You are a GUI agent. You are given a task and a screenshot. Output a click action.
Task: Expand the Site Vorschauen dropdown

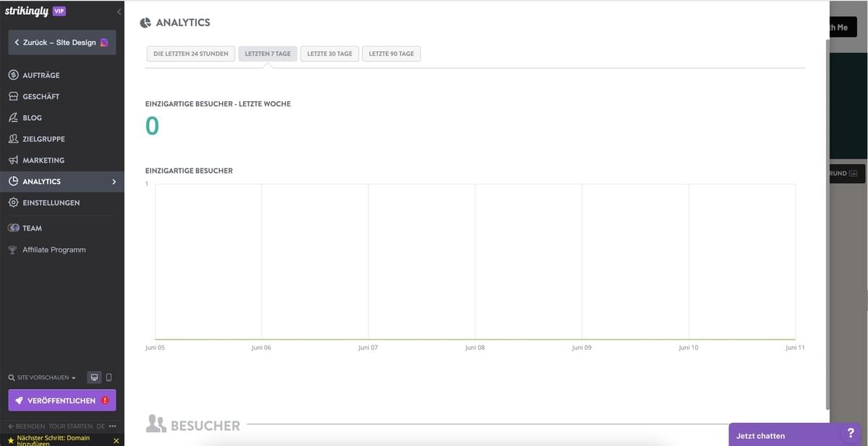point(42,377)
